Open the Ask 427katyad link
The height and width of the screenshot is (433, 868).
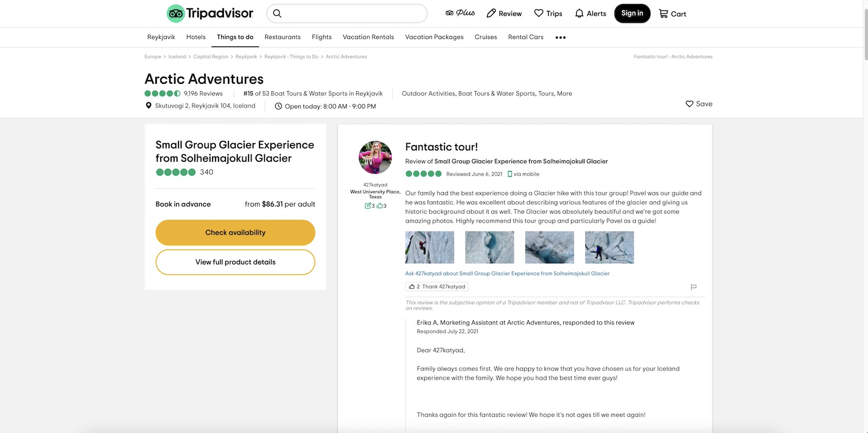tap(507, 274)
